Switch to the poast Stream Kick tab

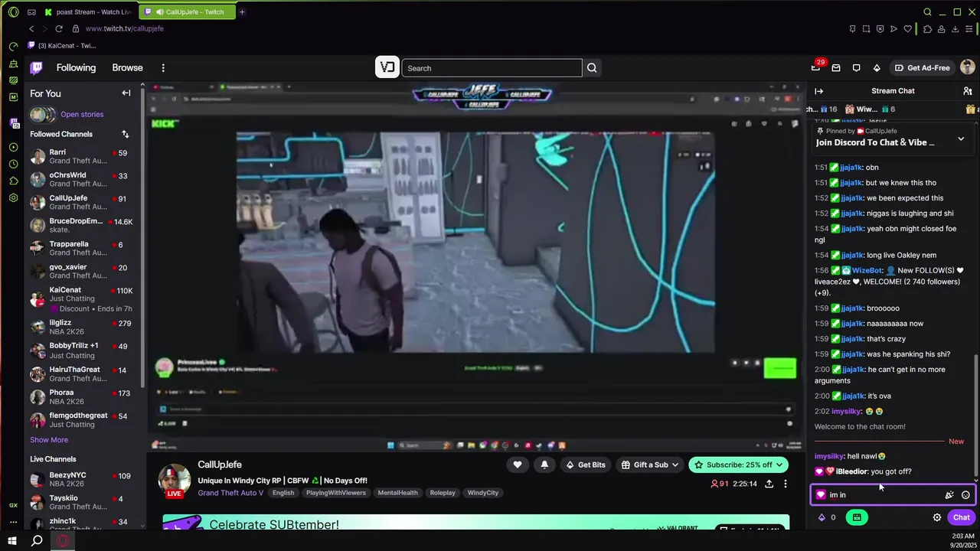click(88, 12)
